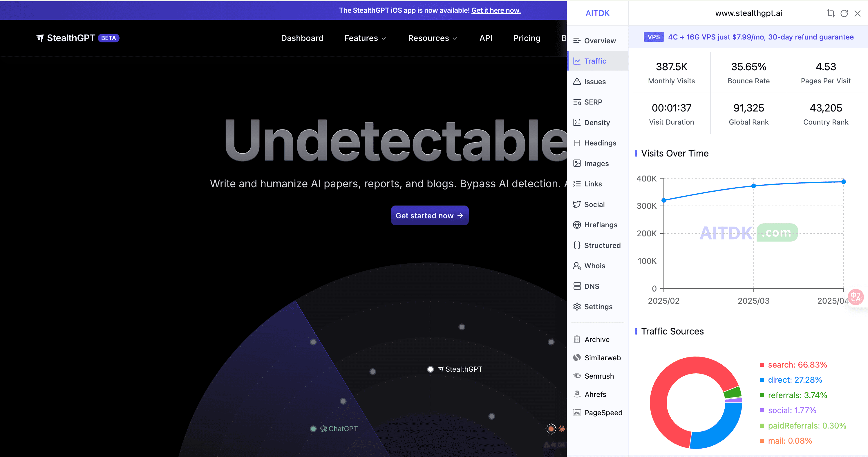Image resolution: width=868 pixels, height=457 pixels.
Task: Open the Social bird icon
Action: [x=577, y=204]
